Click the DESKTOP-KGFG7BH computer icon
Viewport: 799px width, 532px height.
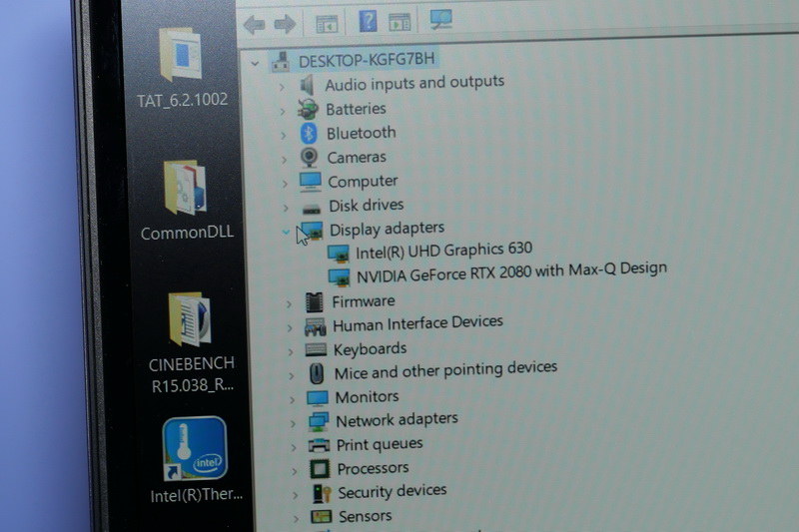[281, 62]
